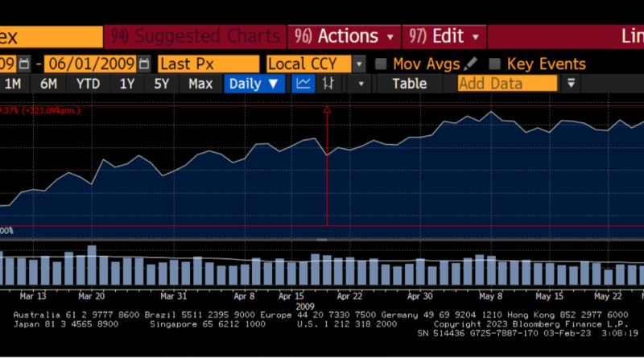The width and height of the screenshot is (644, 358).
Task: Select the line chart type icon
Action: click(x=304, y=84)
